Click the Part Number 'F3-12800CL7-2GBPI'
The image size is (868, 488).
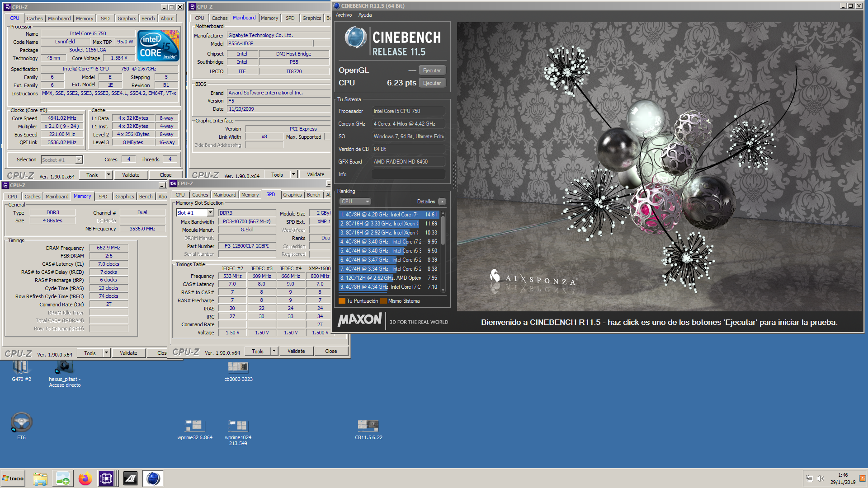(247, 246)
